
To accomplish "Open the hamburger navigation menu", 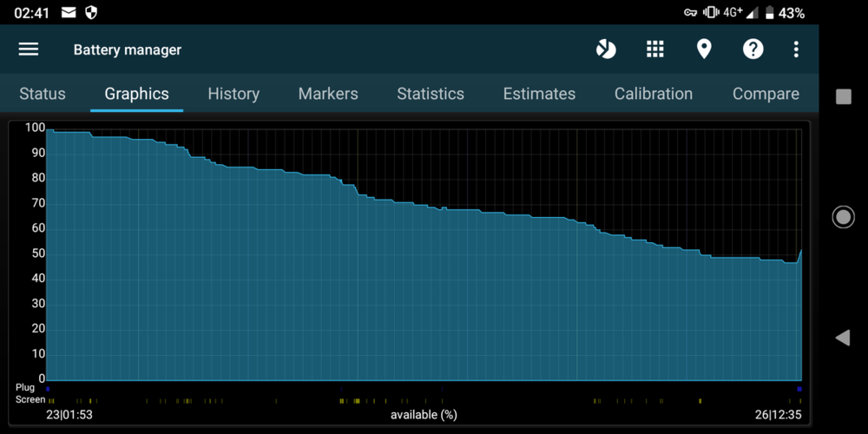I will tap(29, 49).
